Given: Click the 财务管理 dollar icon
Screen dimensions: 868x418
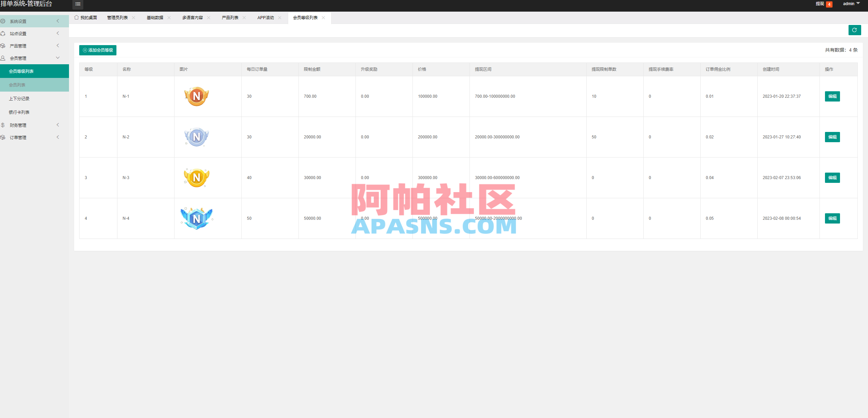Looking at the screenshot, I should [3, 125].
